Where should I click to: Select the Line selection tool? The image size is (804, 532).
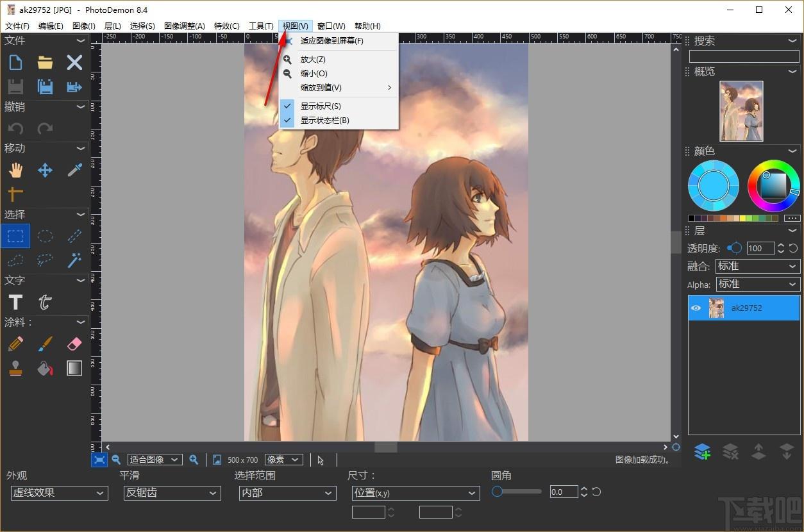74,236
